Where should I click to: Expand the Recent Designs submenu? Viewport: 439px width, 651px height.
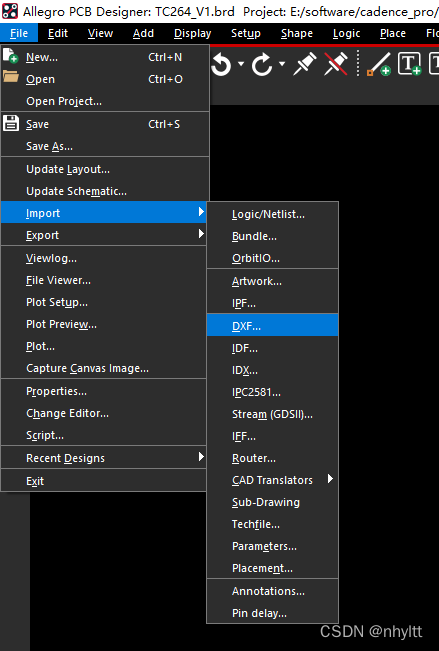click(x=104, y=458)
